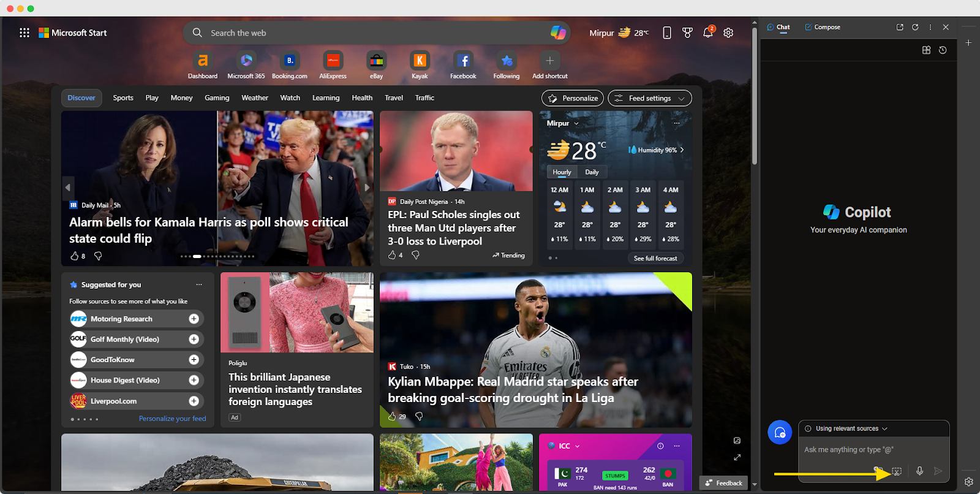This screenshot has height=494, width=980.
Task: Click the Feedback button
Action: tap(724, 483)
